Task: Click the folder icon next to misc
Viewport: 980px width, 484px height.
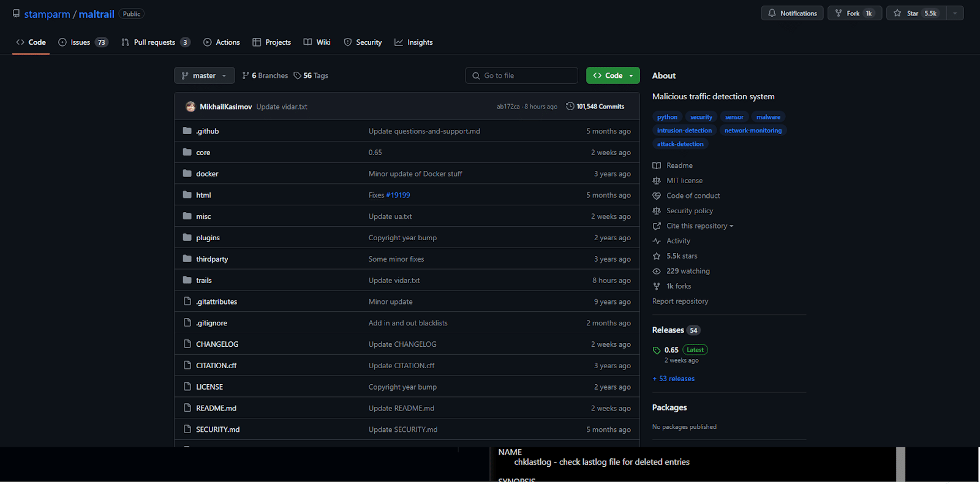Action: pyautogui.click(x=187, y=216)
